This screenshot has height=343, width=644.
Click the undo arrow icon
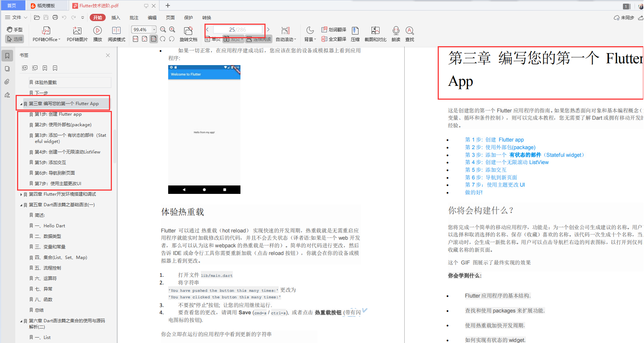pyautogui.click(x=64, y=17)
